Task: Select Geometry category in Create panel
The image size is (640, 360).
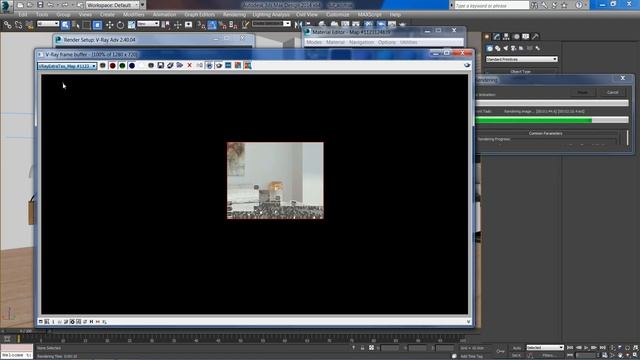Action: (489, 48)
